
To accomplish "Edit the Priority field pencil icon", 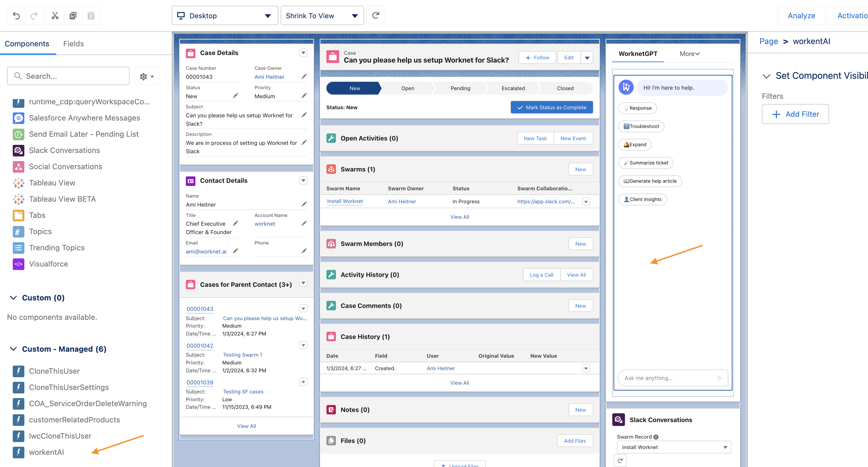I will click(304, 96).
